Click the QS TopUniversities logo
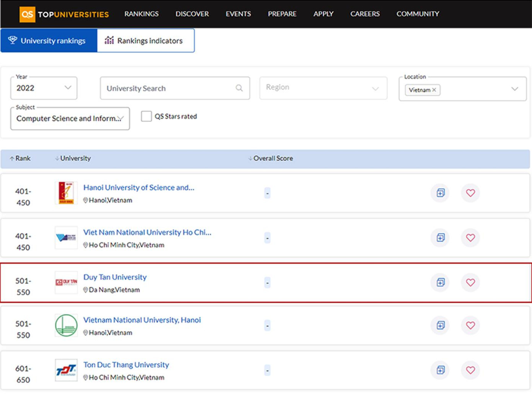 64,14
